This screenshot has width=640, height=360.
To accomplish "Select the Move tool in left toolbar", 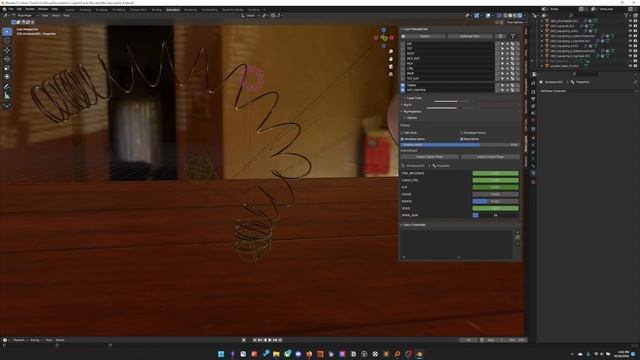I will tap(7, 50).
